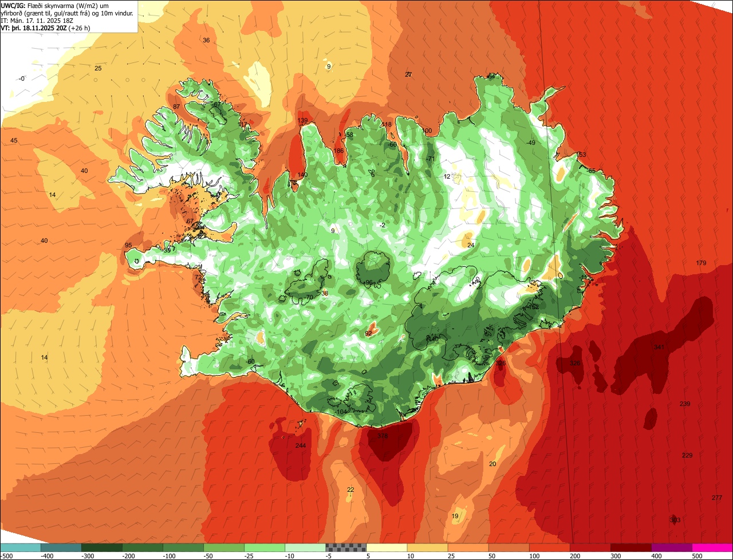Click the map value '-104'
Viewport: 733px width, 560px height.
pos(341,412)
